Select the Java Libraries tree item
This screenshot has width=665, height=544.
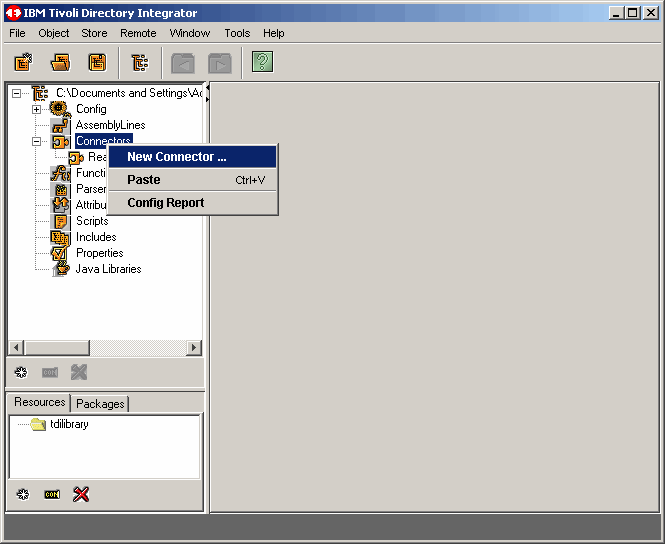[x=108, y=269]
